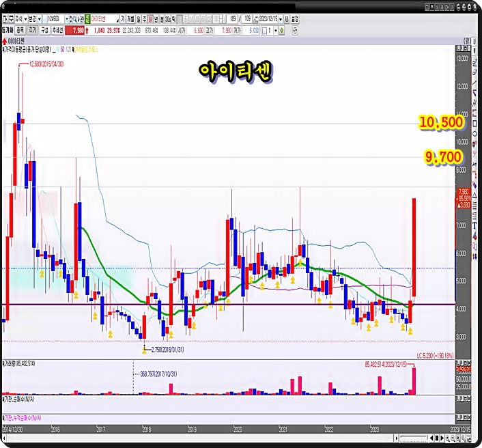Viewport: 482px width, 448px height.
Task: Click the stock name field 아이티센
Action: click(x=104, y=19)
